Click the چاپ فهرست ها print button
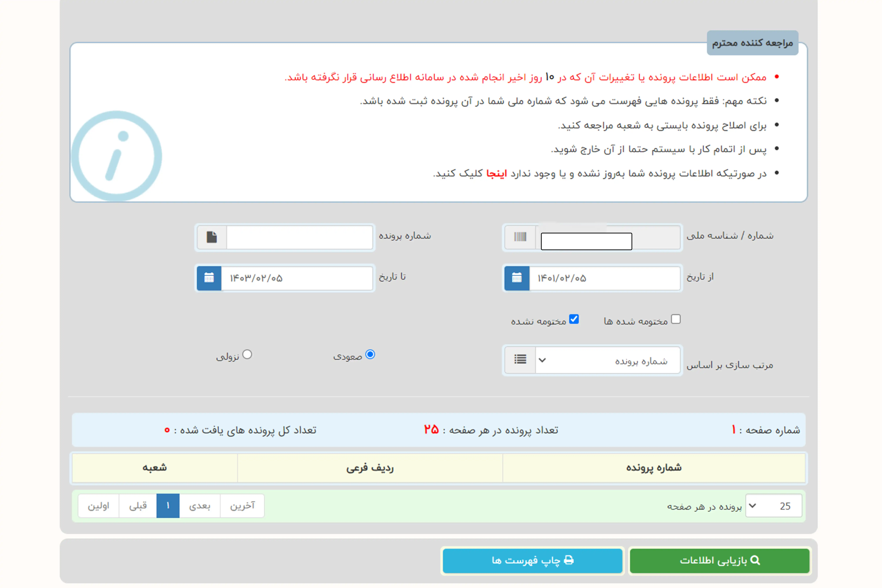The height and width of the screenshot is (588, 882). click(x=532, y=561)
